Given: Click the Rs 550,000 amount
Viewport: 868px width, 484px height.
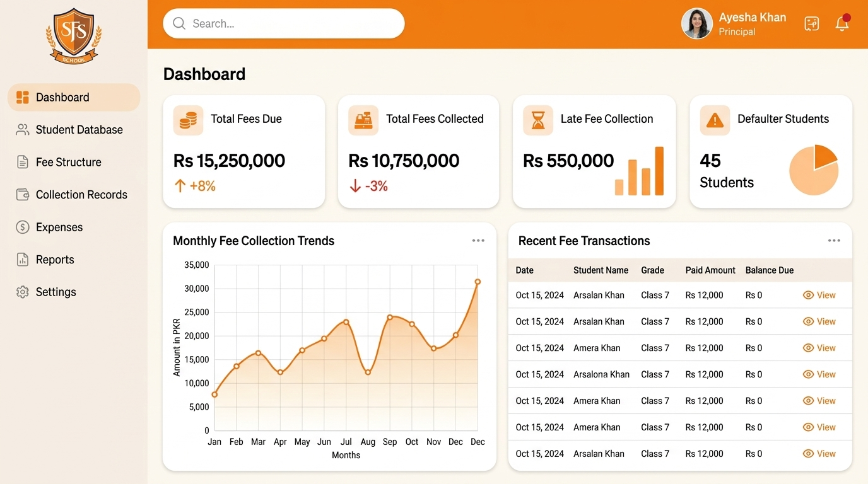Looking at the screenshot, I should click(568, 161).
